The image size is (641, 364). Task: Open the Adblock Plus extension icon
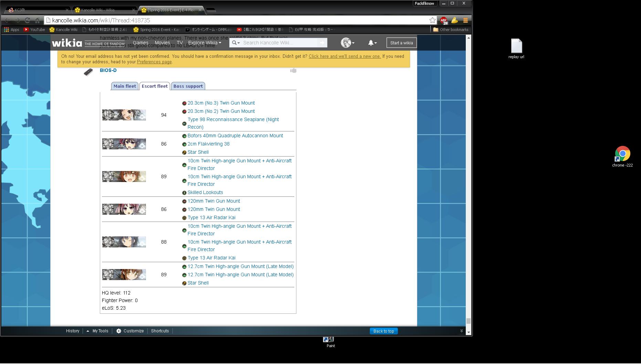444,21
